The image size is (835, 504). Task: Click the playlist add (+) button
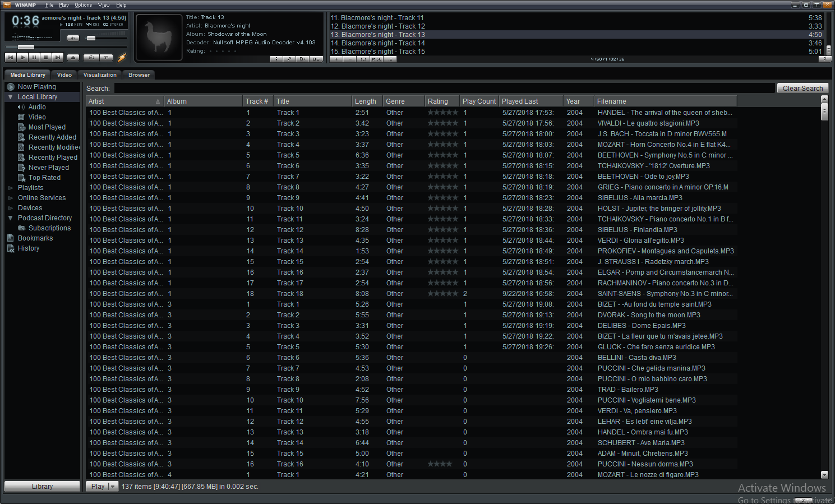pos(336,59)
